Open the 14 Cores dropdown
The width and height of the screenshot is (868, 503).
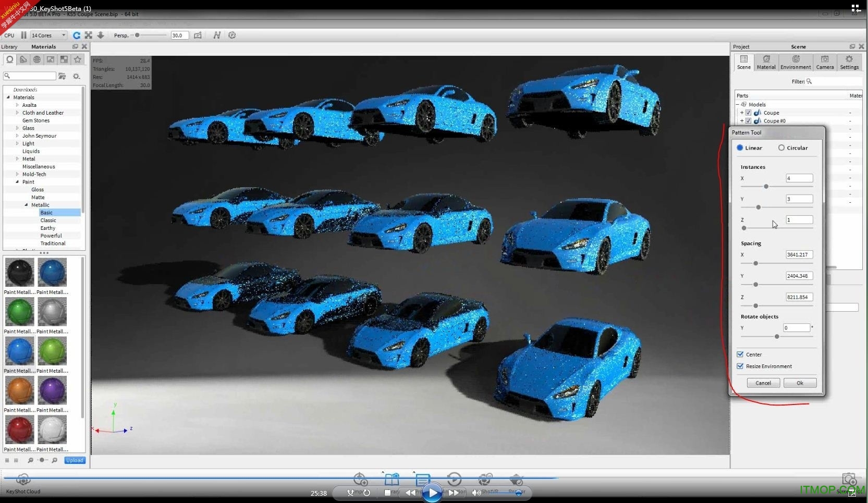pos(48,35)
